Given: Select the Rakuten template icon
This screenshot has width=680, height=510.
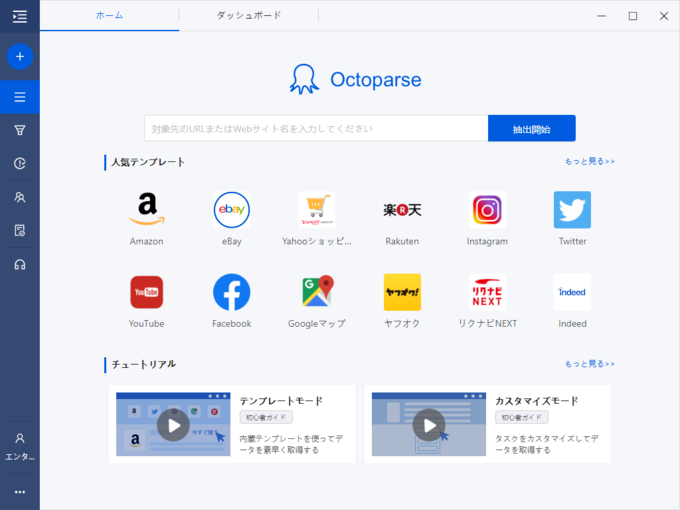Looking at the screenshot, I should [x=402, y=210].
